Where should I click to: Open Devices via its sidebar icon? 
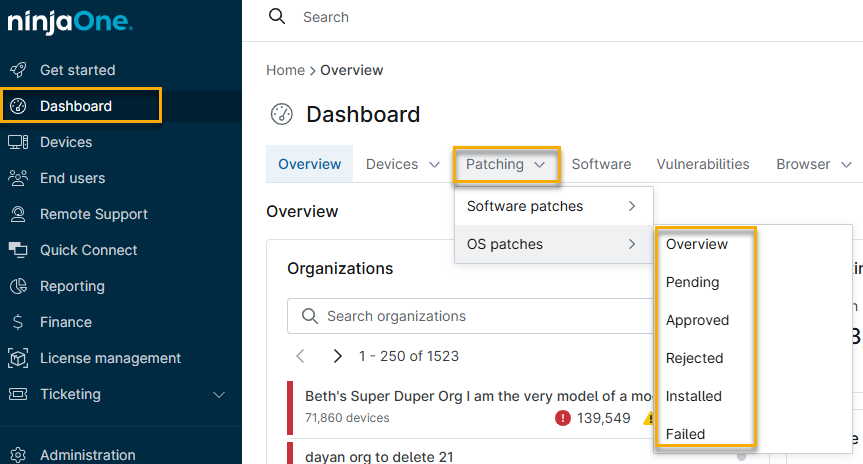(x=18, y=142)
